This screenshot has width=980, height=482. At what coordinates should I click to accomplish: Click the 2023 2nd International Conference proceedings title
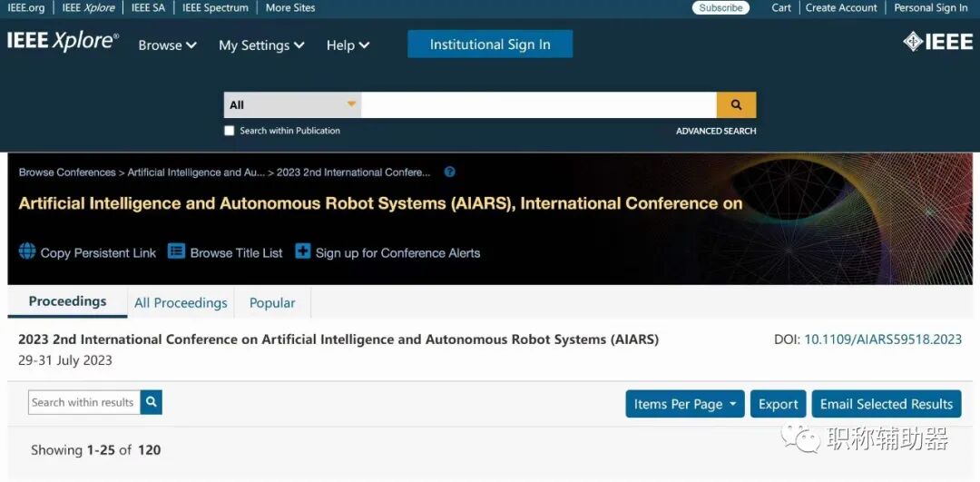pyautogui.click(x=338, y=339)
